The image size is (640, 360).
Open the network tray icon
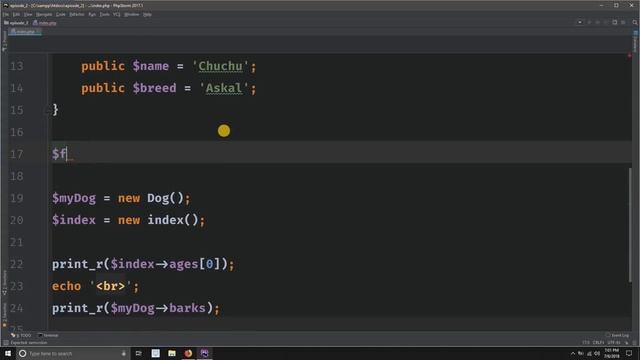point(589,353)
